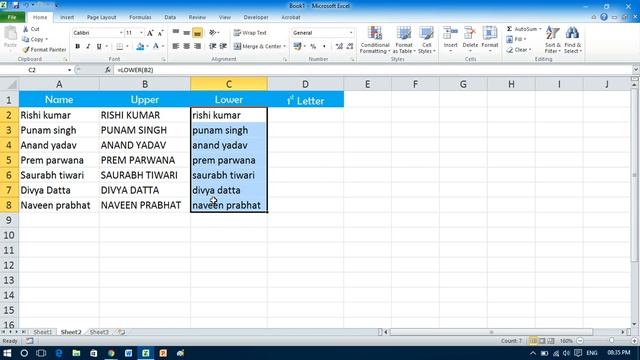Open the Cell Styles gallery icon

427,33
